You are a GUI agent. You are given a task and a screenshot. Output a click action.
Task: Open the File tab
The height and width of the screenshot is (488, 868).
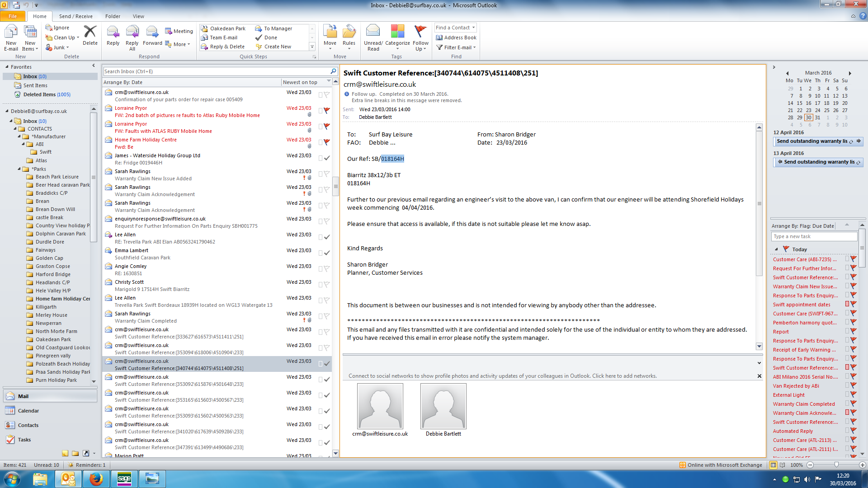click(13, 16)
